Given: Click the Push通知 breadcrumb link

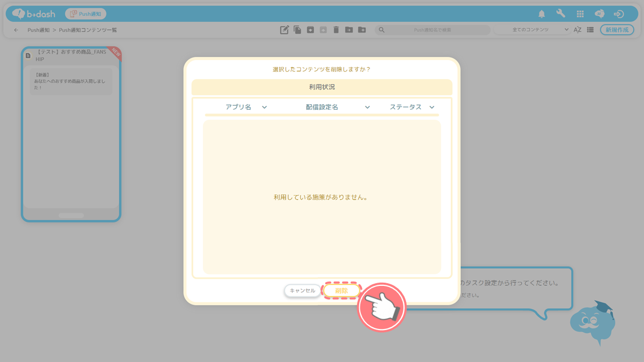Looking at the screenshot, I should 38,30.
